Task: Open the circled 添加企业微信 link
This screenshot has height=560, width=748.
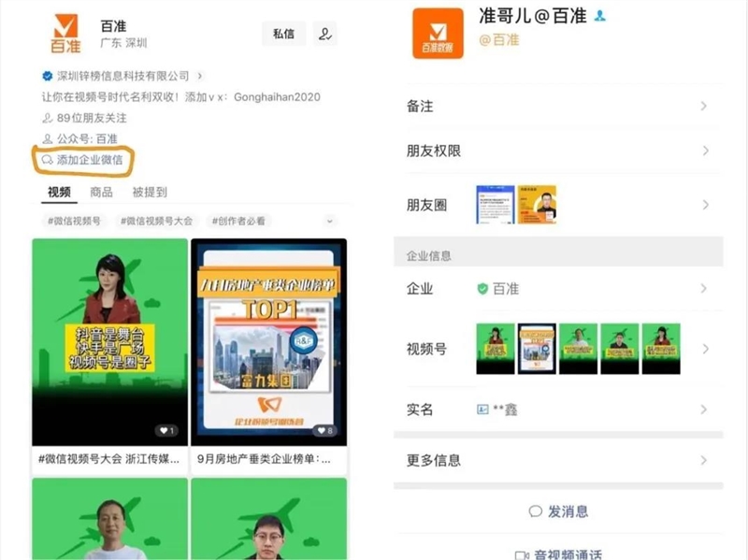Action: coord(89,159)
